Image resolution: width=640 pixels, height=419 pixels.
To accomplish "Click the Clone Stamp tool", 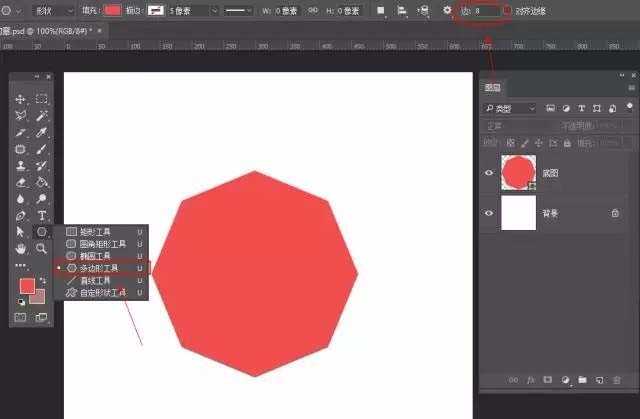I will tap(20, 165).
